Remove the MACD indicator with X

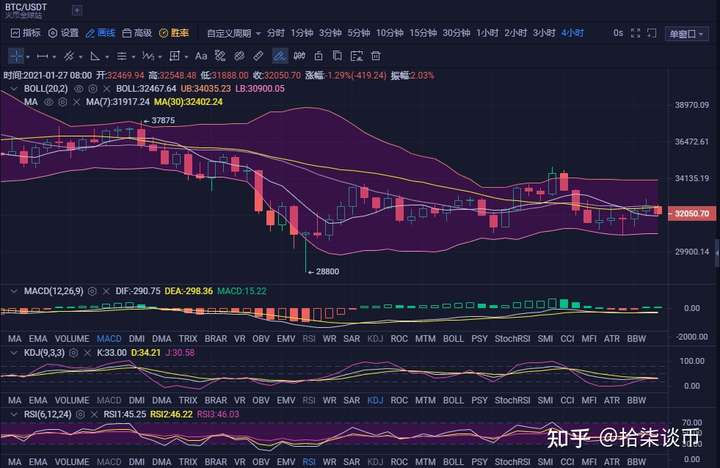click(106, 291)
